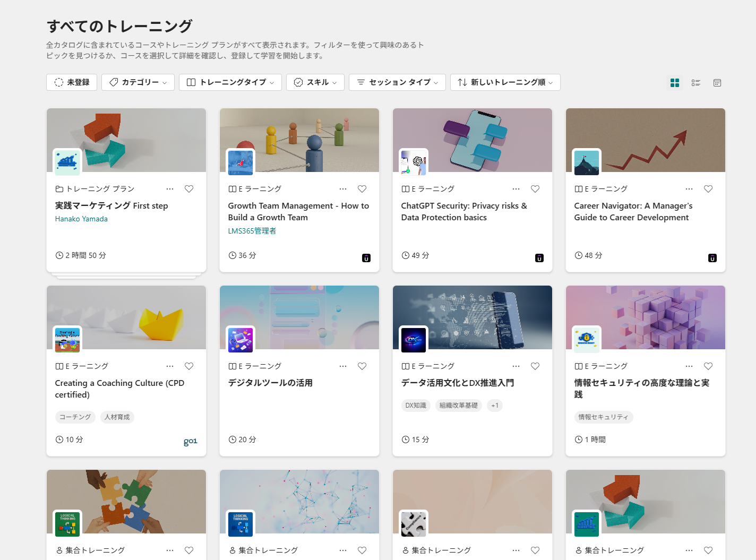Click go1 provider logo on Coaching Culture card
756x560 pixels.
click(190, 441)
